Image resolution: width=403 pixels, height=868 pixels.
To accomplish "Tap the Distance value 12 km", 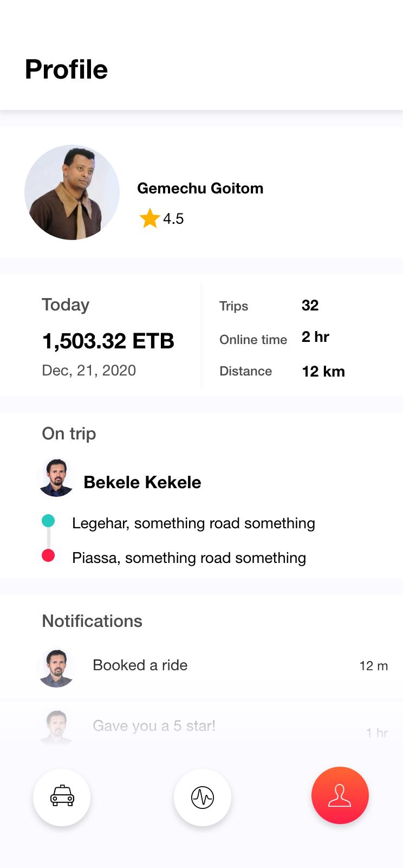I will point(323,371).
